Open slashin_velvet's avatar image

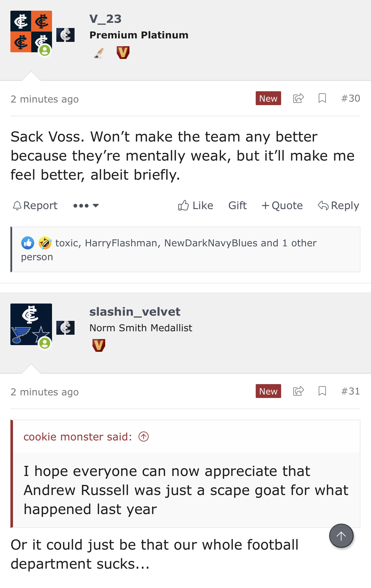tap(31, 324)
